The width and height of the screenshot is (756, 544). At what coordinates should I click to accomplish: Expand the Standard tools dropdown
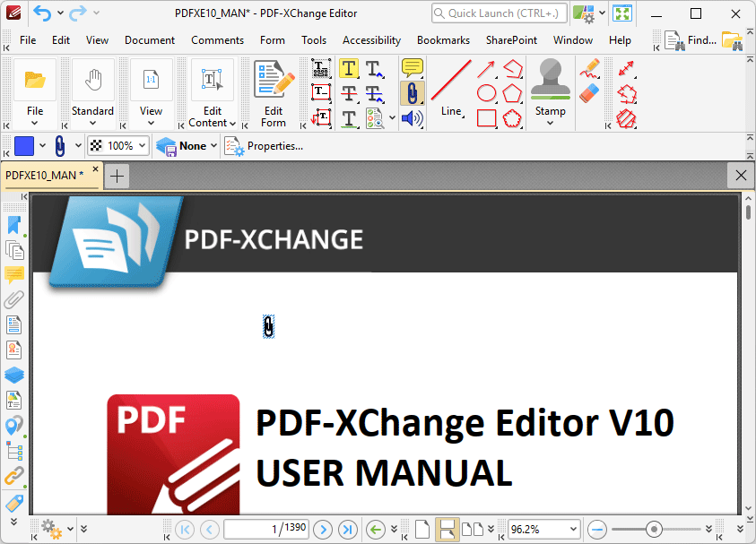point(92,123)
